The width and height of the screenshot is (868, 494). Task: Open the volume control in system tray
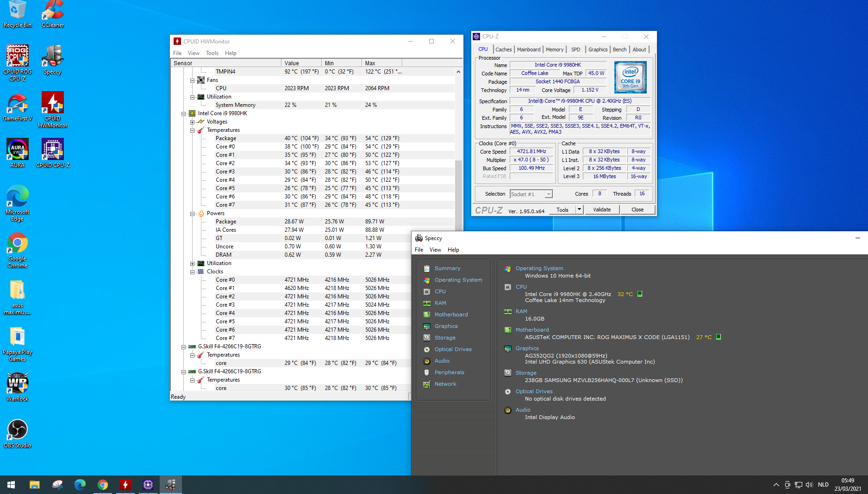(x=809, y=485)
